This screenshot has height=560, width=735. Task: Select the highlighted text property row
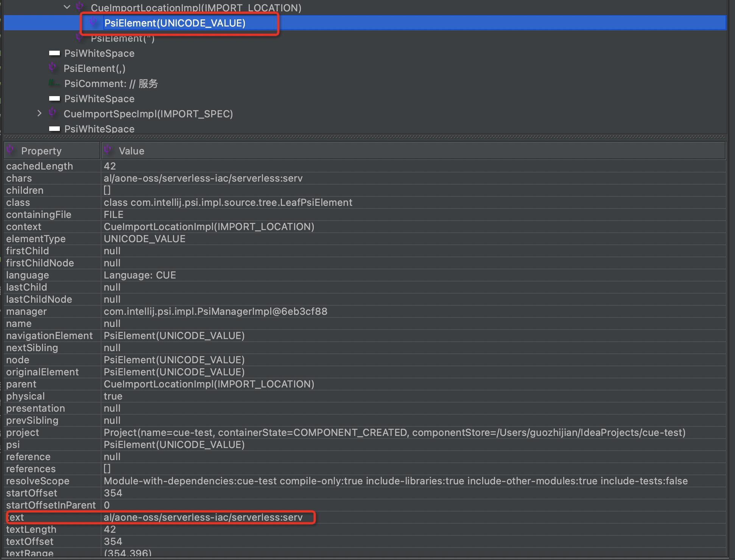(x=159, y=517)
